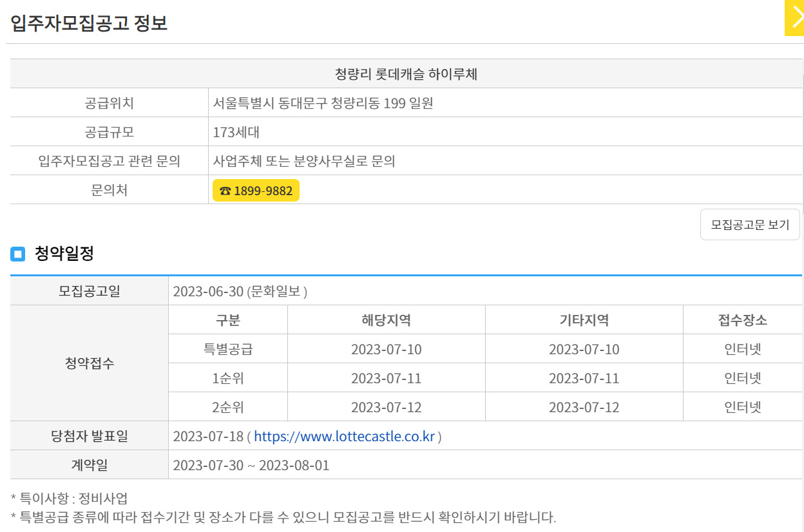The height and width of the screenshot is (532, 804).
Task: Click the yellow right-arrow icon at top
Action: point(794,18)
